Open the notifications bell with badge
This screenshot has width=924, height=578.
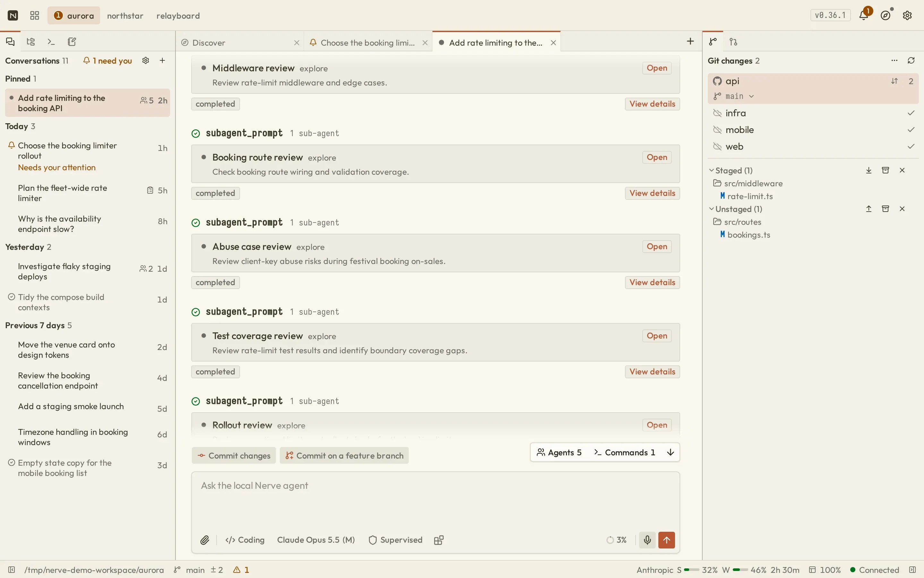[864, 15]
